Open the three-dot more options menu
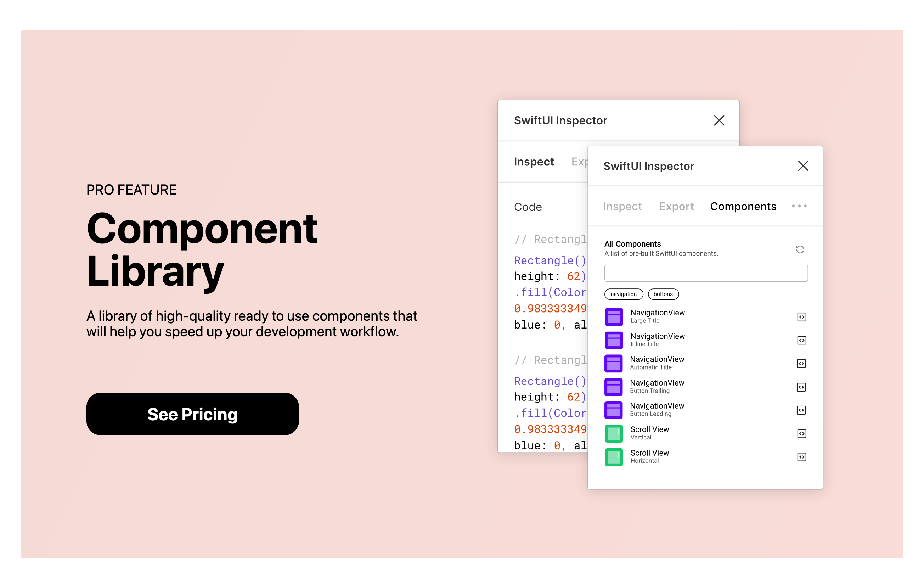 799,206
